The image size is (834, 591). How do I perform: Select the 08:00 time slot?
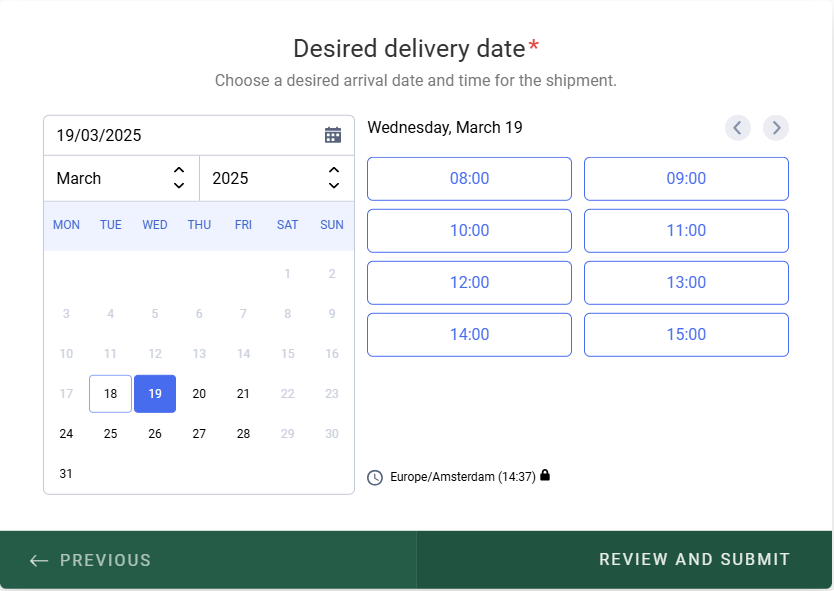pyautogui.click(x=469, y=179)
